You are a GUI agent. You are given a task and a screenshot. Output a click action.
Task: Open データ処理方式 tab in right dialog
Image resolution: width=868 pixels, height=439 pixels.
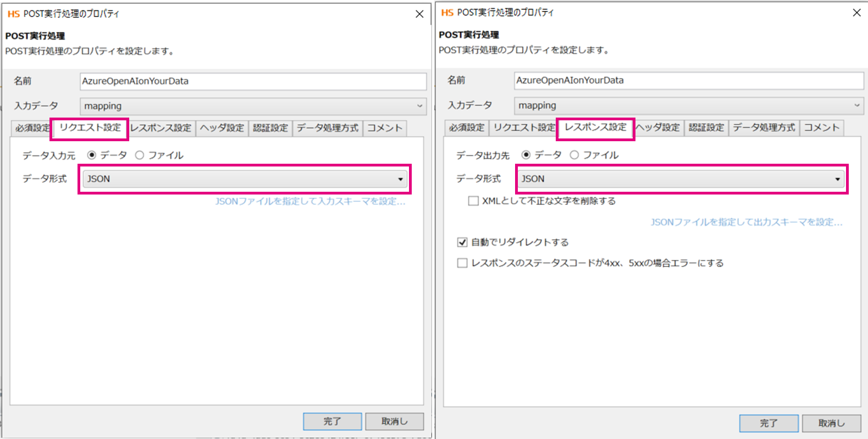click(x=764, y=127)
